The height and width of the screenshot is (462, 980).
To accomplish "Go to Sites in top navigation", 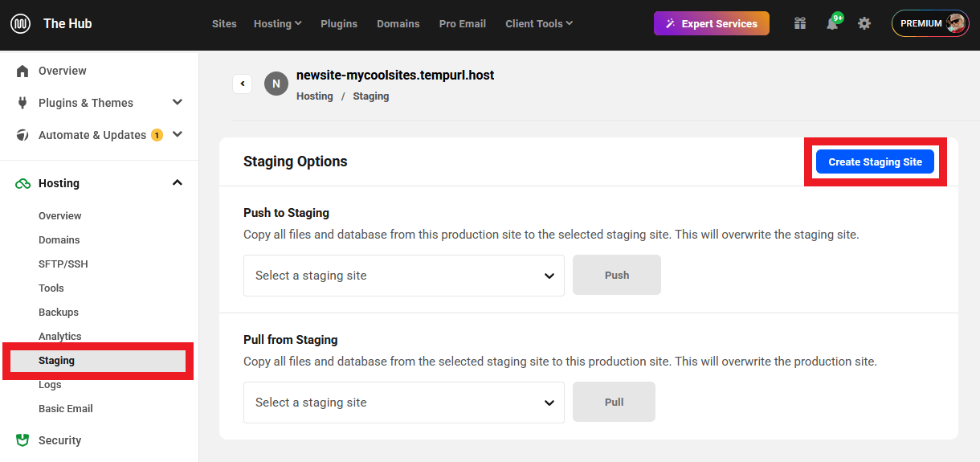I will 224,23.
